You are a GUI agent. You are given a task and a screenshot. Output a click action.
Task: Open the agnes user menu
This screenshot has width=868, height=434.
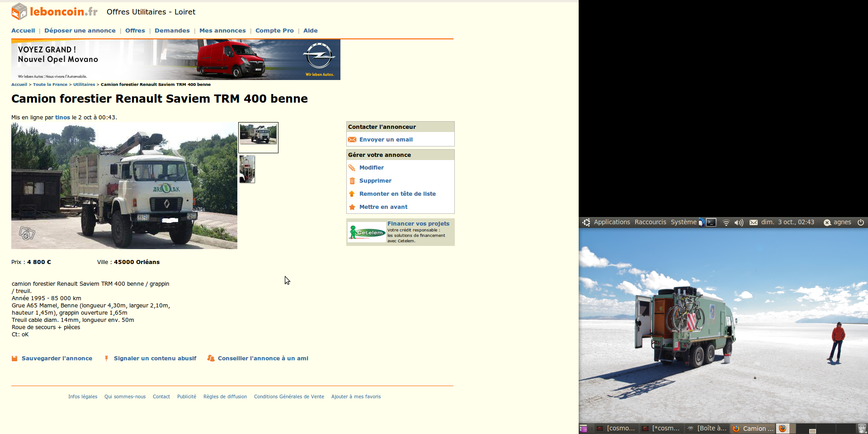tap(842, 222)
